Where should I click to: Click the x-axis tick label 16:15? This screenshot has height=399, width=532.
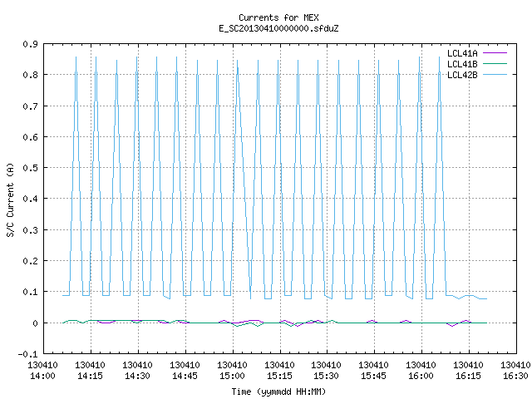pos(469,376)
